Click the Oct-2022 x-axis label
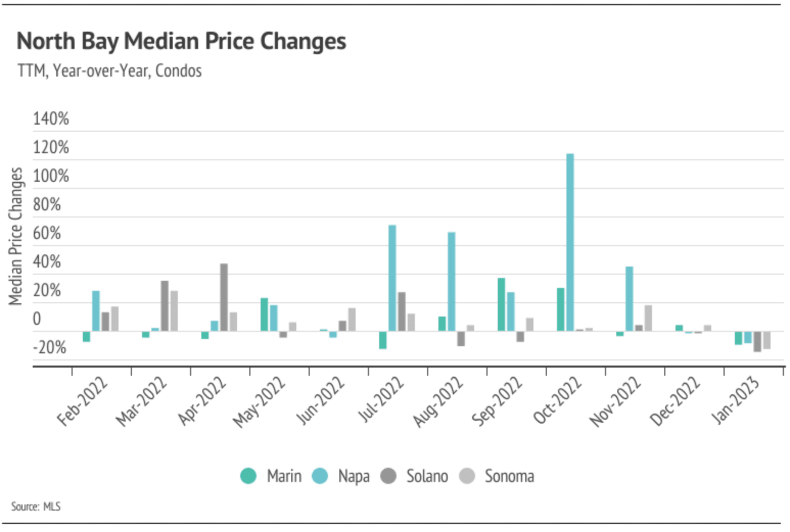The height and width of the screenshot is (532, 790). click(x=557, y=401)
